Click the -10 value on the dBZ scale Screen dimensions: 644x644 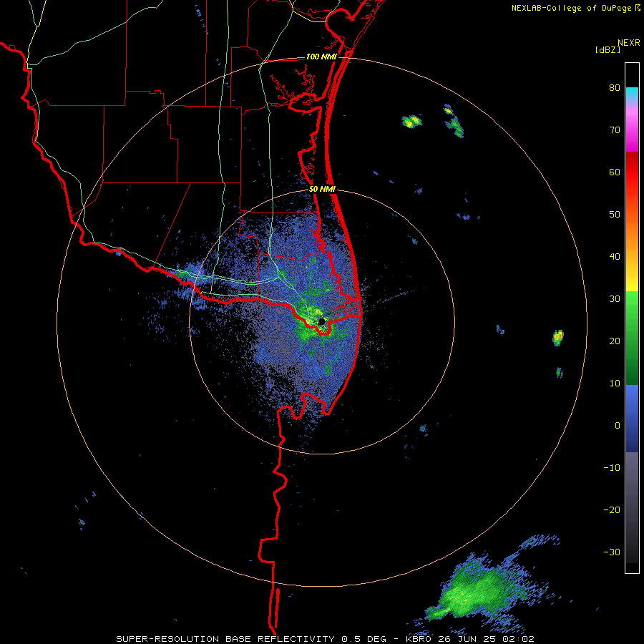[612, 467]
